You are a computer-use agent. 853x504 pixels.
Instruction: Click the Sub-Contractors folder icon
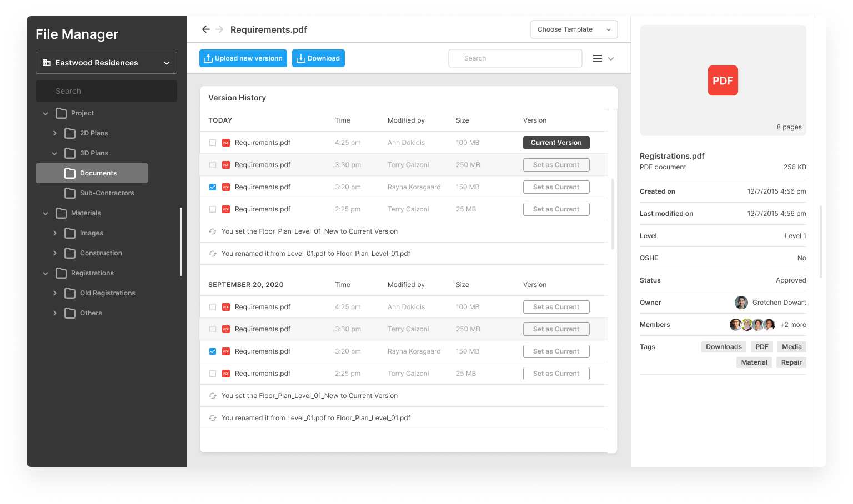[70, 193]
